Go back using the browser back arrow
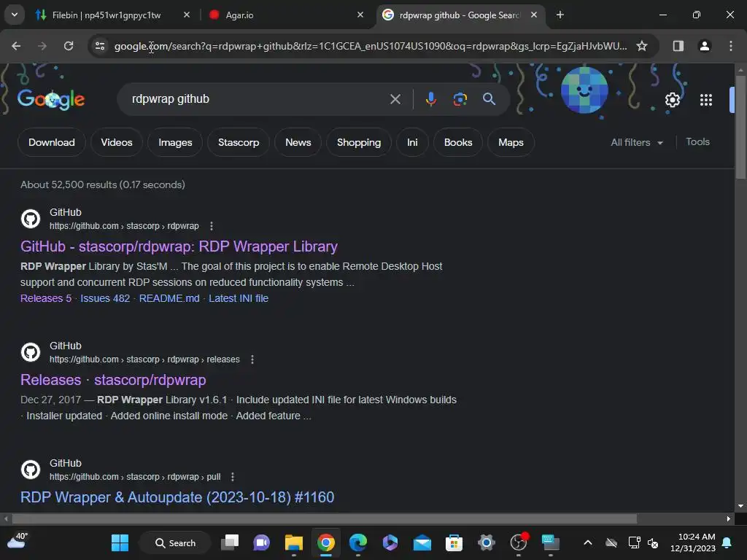Viewport: 747px width, 560px height. pos(16,46)
